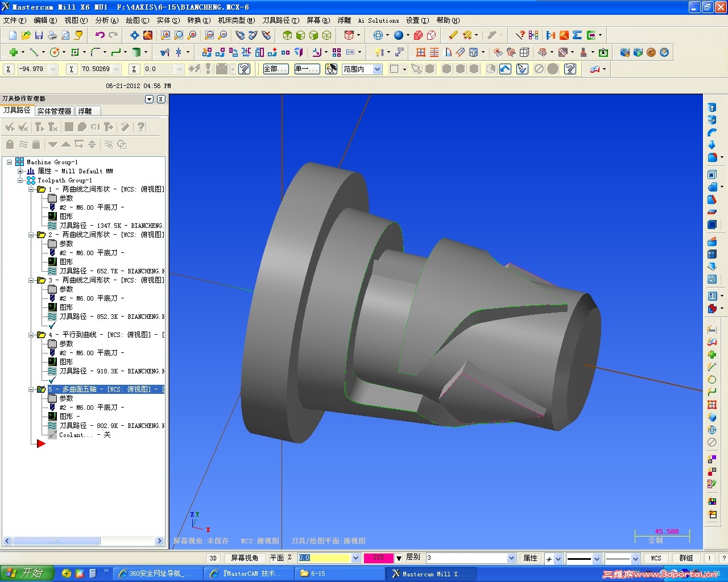Screen dimensions: 728x582
Task: Open the 范围内 selection mode dropdown
Action: coord(377,69)
